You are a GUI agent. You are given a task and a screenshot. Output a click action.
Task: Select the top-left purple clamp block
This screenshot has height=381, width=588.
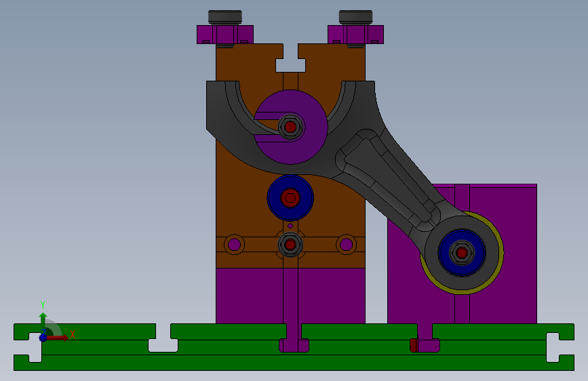[225, 35]
